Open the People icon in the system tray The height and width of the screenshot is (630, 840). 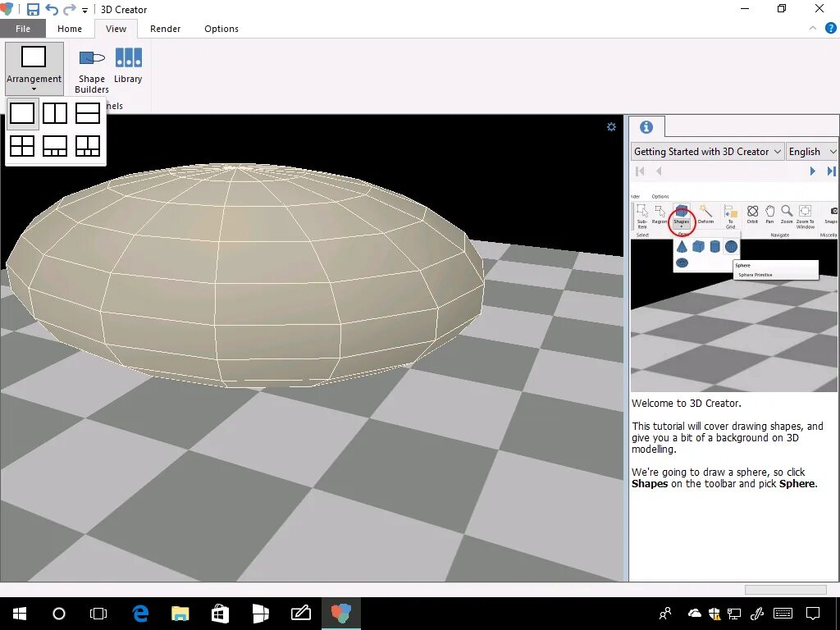tap(664, 614)
